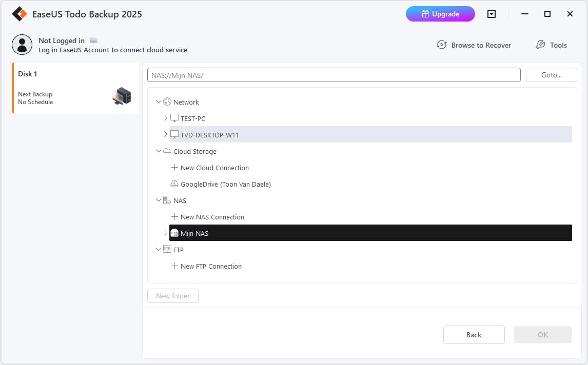Open the Tools menu

click(x=551, y=45)
